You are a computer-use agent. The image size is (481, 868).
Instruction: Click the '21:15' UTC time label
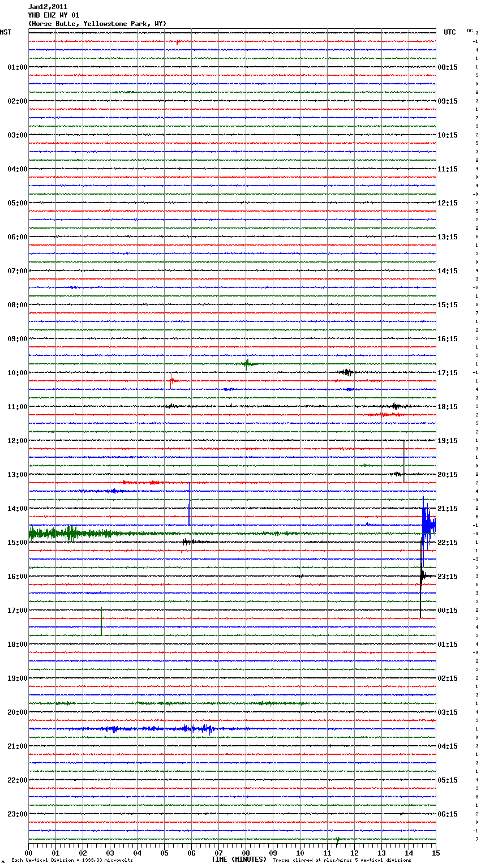coord(448,509)
